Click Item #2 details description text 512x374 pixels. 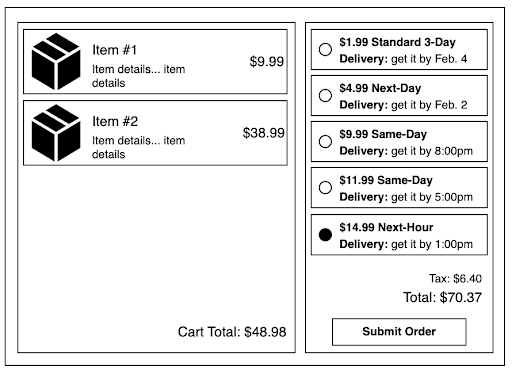(x=138, y=147)
